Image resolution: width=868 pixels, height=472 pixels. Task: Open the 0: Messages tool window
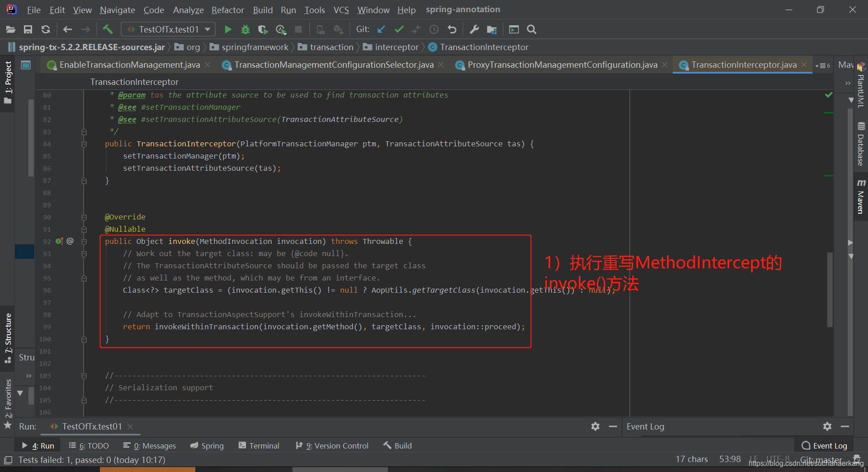coord(150,446)
